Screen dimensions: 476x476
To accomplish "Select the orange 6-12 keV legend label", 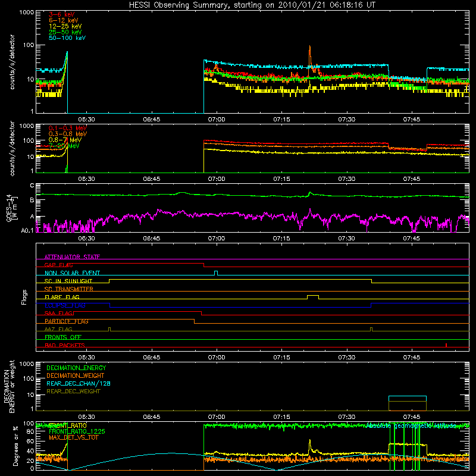I will pos(64,20).
